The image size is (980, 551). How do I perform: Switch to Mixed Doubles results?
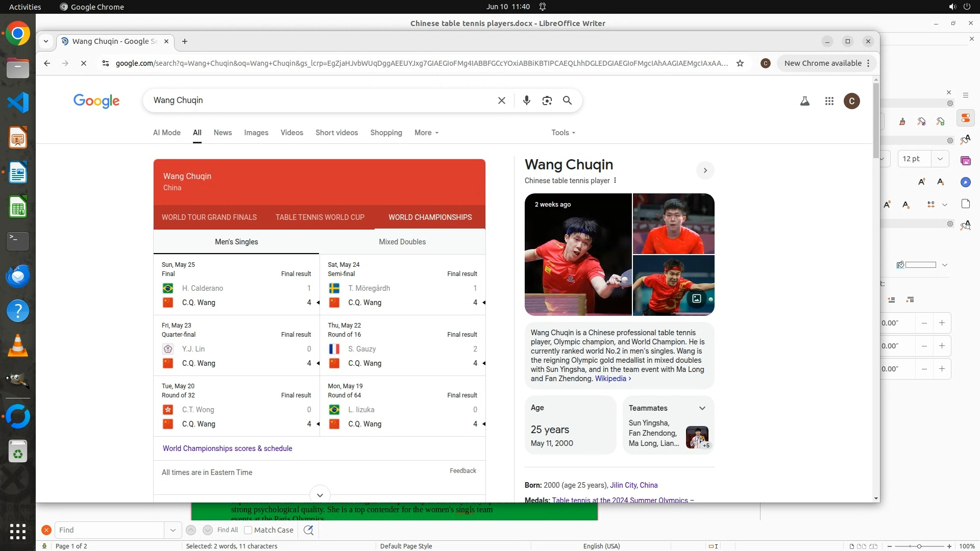pos(402,242)
